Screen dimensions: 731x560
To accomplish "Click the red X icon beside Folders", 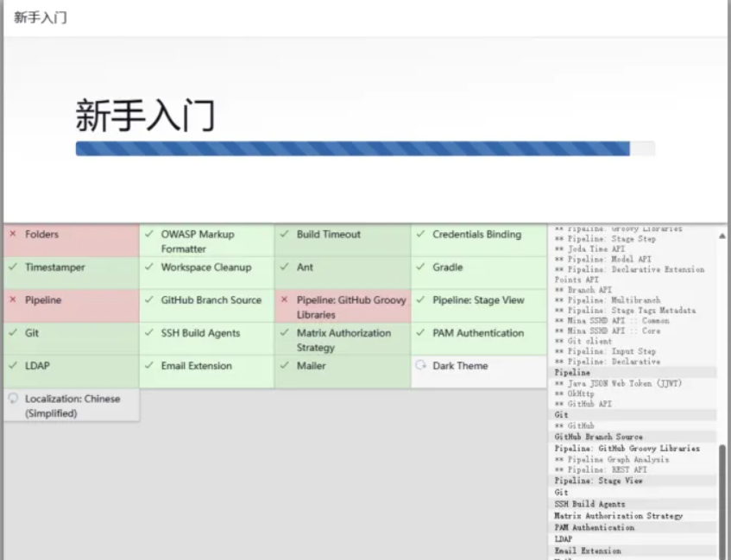I will pyautogui.click(x=13, y=234).
